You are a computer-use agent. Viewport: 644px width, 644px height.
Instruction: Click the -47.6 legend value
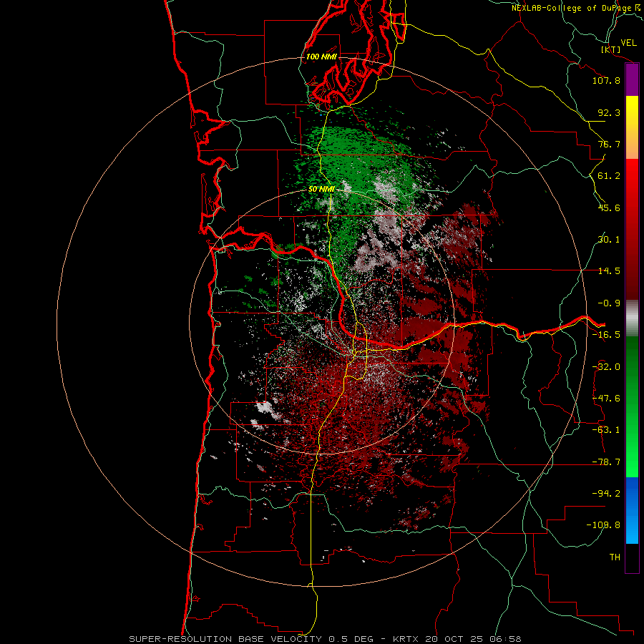click(x=606, y=399)
